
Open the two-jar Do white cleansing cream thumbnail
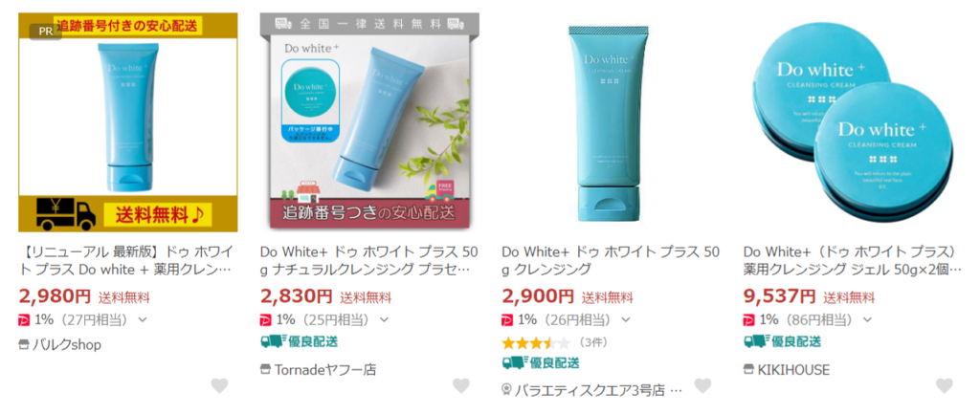pos(852,122)
